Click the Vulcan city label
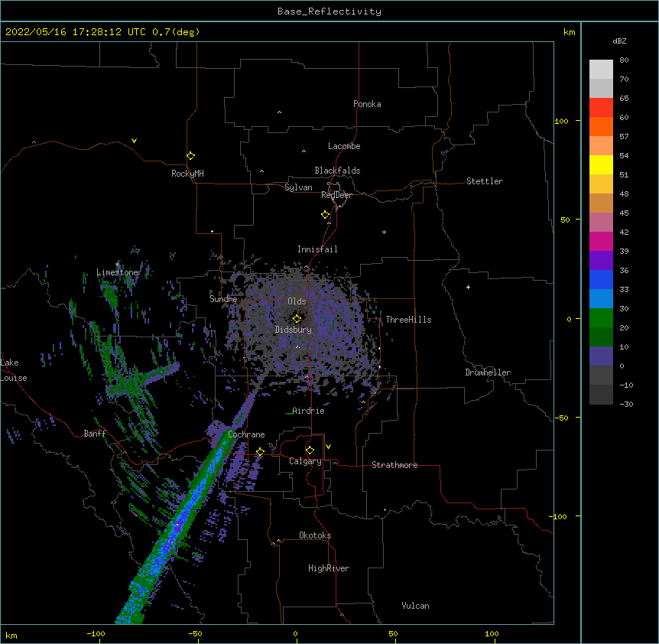The image size is (659, 644). [415, 606]
